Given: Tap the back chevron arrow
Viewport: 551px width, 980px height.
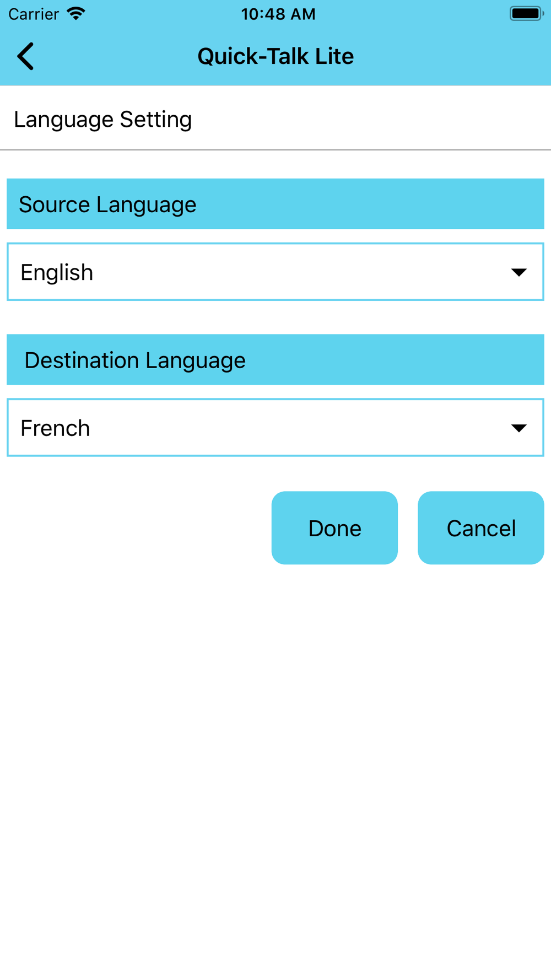Looking at the screenshot, I should coord(25,56).
